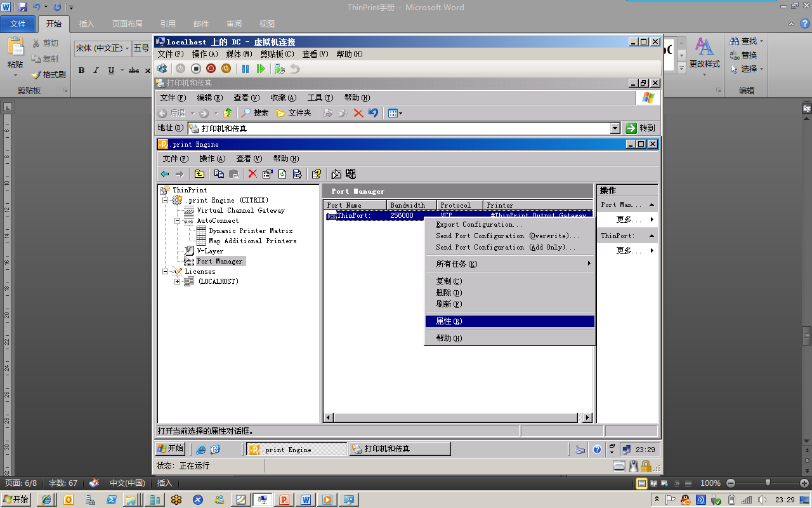Screen dimensions: 812x508
Task: Click the Up One Level icon in .print Engine
Action: coord(199,174)
